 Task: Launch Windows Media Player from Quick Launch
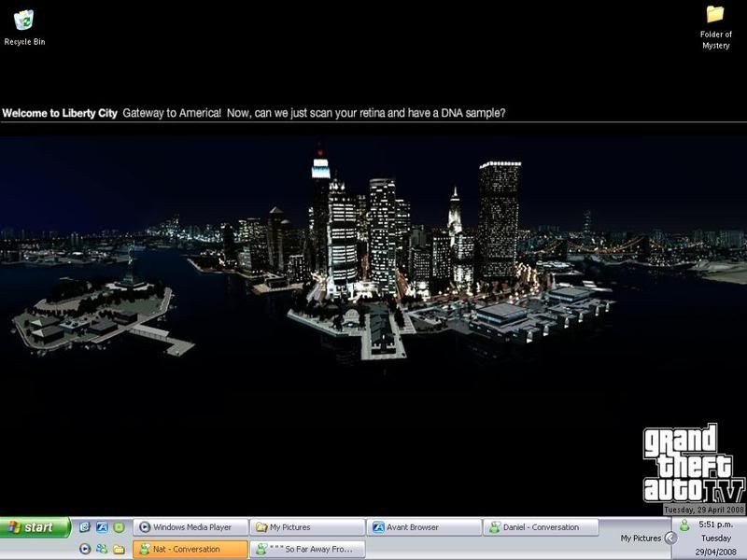85,549
